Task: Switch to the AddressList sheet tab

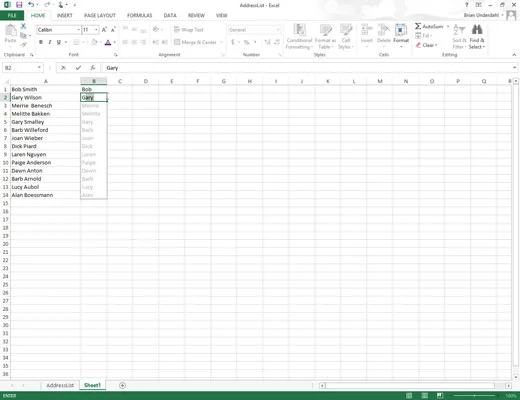Action: tap(60, 385)
